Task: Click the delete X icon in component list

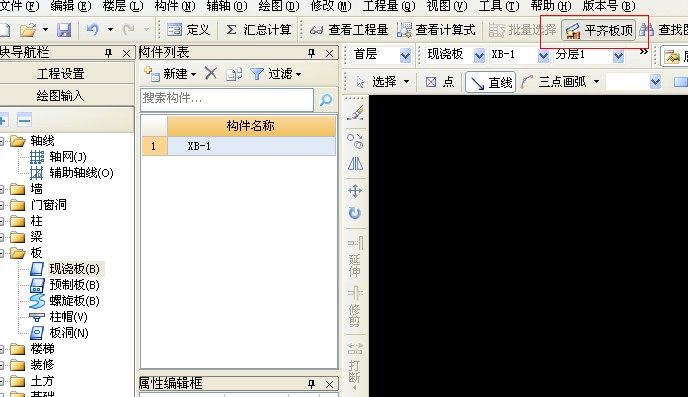Action: (211, 73)
